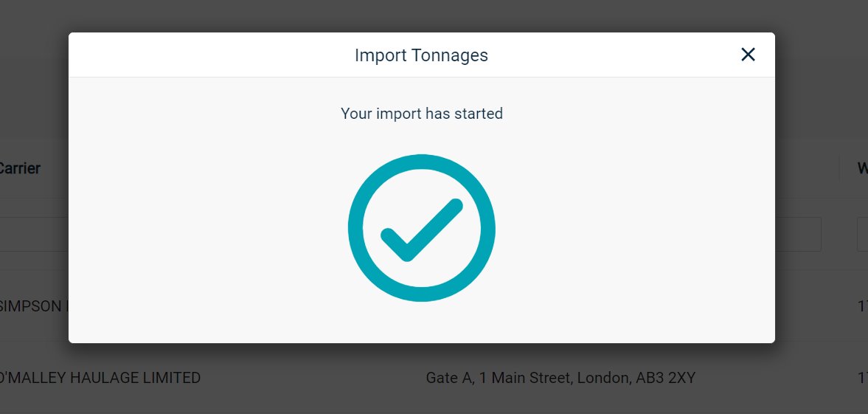The height and width of the screenshot is (414, 868).
Task: Click the partially visible W column header
Action: pyautogui.click(x=862, y=168)
